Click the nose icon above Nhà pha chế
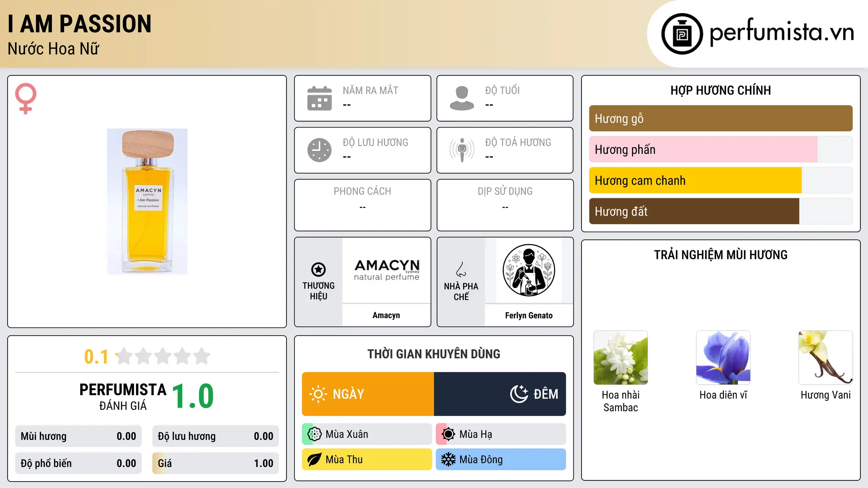This screenshot has height=488, width=868. (x=461, y=269)
